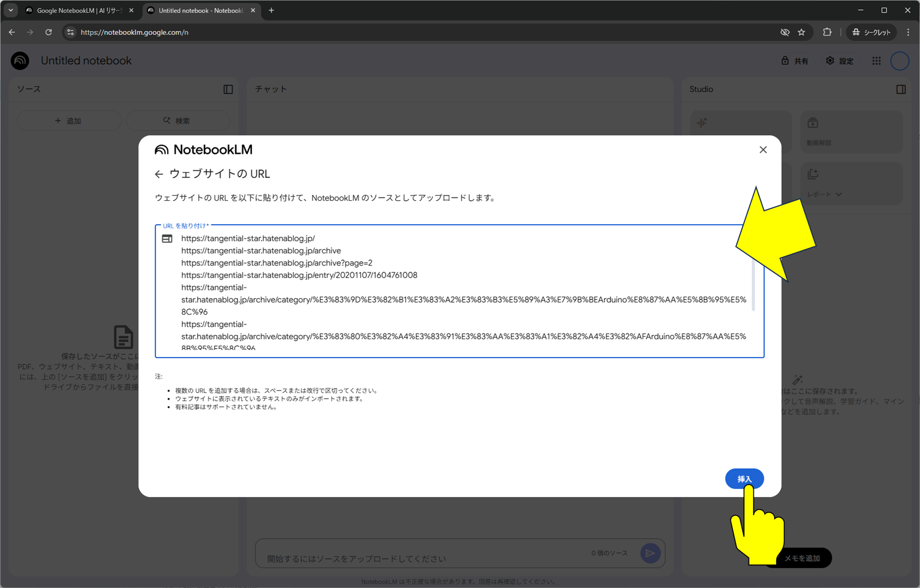
Task: Open the browser extensions puzzle icon
Action: coord(827,32)
